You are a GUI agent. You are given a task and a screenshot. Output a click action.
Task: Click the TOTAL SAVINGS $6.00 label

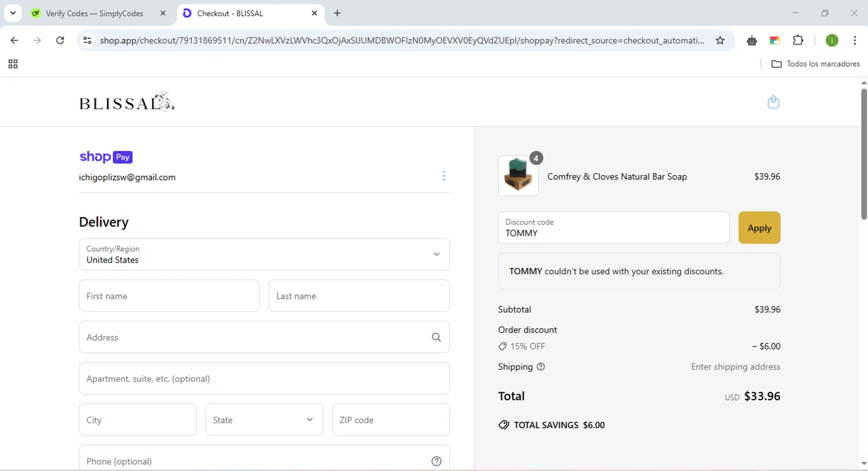[x=559, y=425]
